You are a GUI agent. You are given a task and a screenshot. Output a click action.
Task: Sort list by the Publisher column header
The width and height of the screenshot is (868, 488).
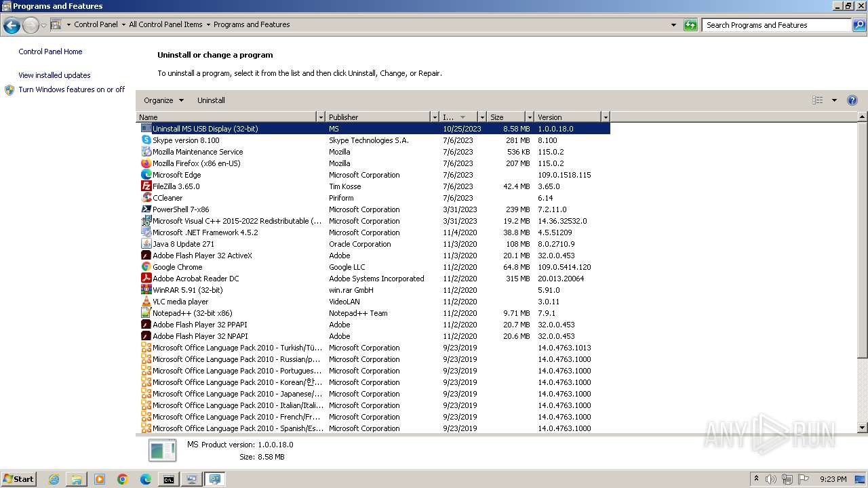[x=378, y=117]
